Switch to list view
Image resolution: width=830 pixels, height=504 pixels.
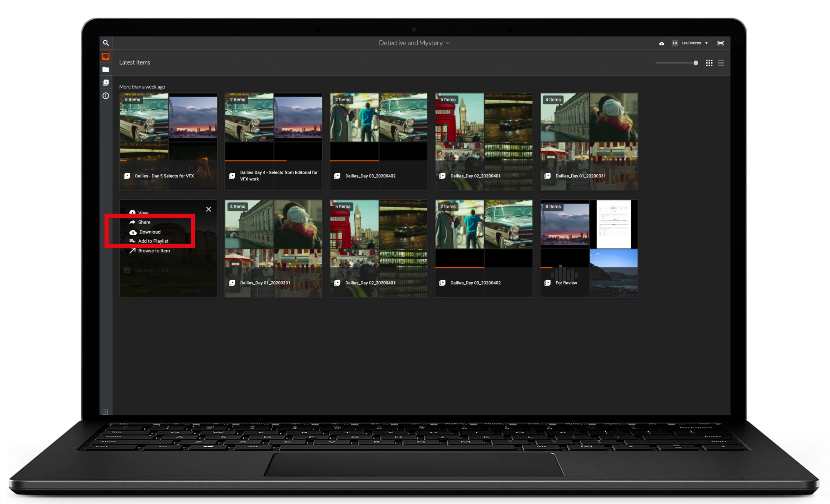tap(721, 63)
